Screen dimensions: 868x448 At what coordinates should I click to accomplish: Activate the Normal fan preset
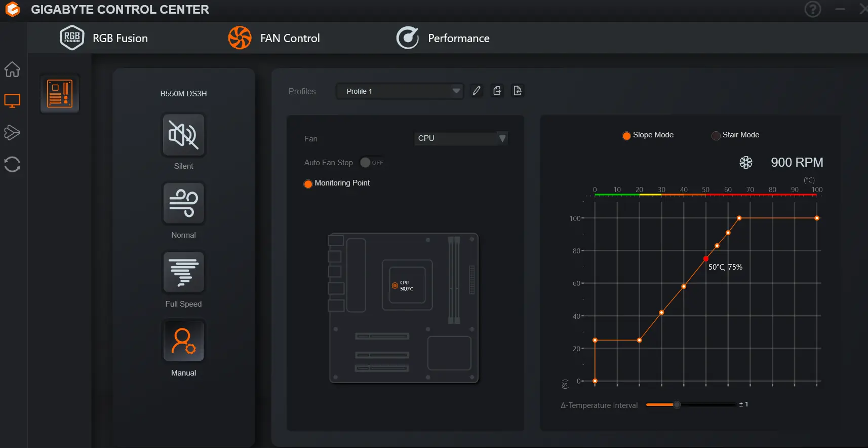183,203
